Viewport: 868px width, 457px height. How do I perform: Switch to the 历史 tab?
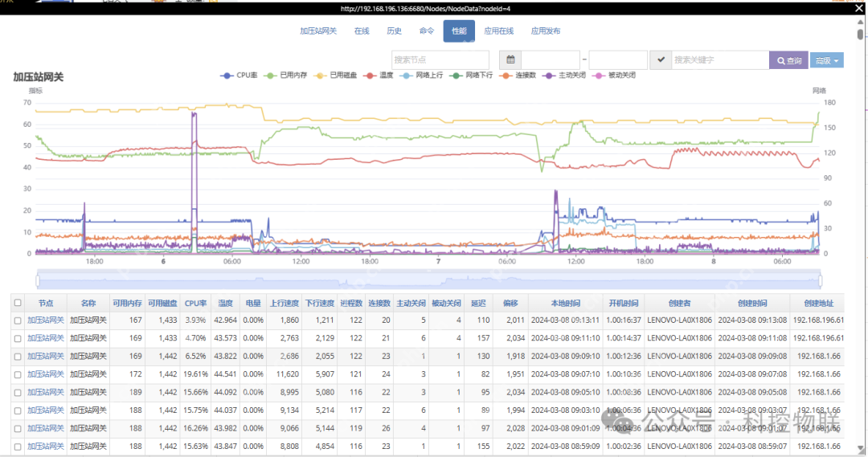pos(394,31)
